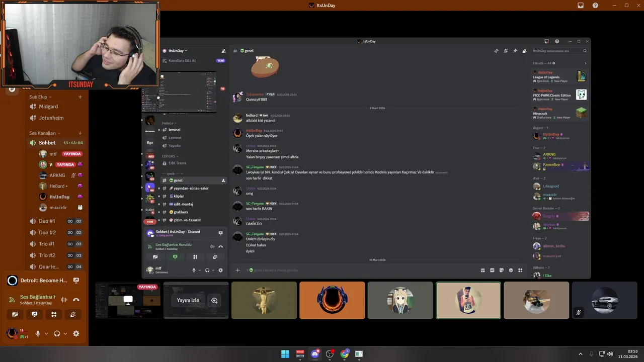Toggle member list in streamed genel header
The image size is (644, 362).
pos(524,51)
